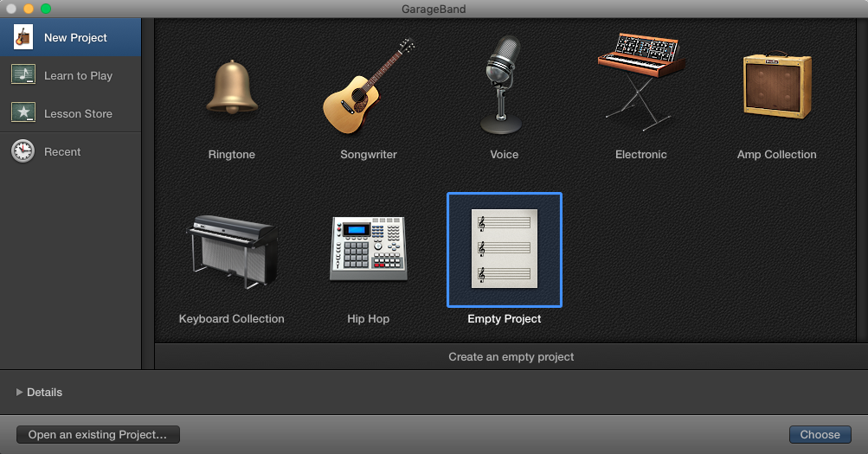This screenshot has width=868, height=454.
Task: Open the New Project sidebar section
Action: (75, 38)
